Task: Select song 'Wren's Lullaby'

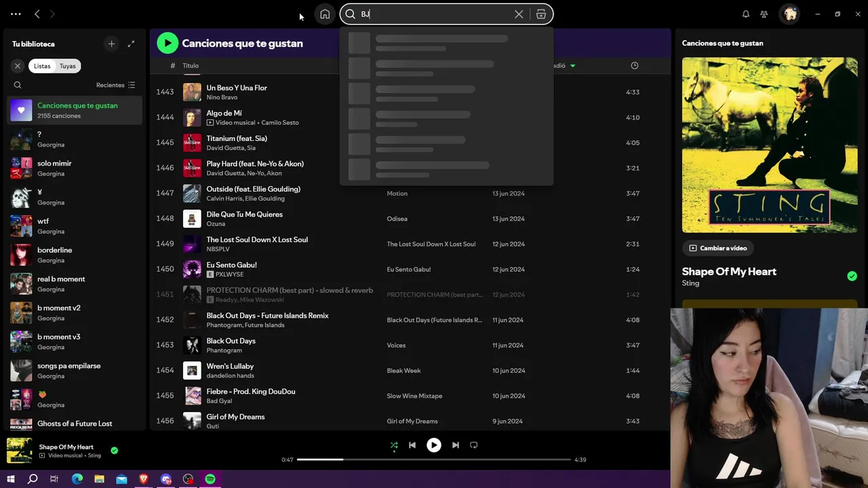Action: 230,366
